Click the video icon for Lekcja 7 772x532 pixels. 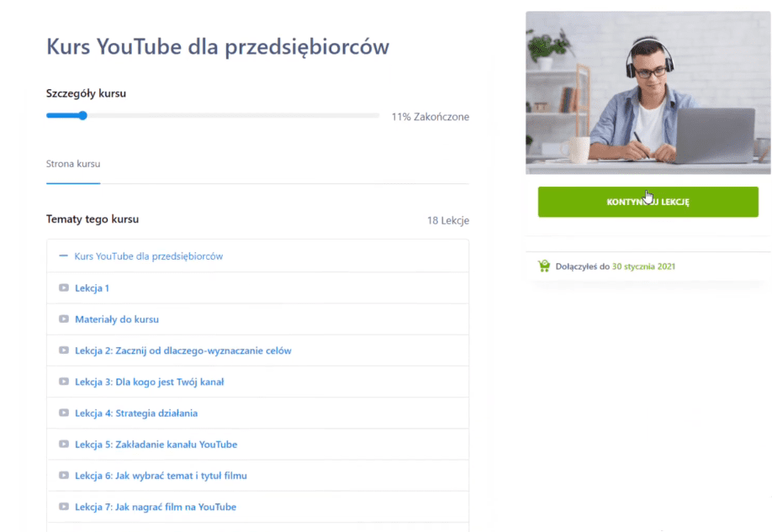point(64,507)
